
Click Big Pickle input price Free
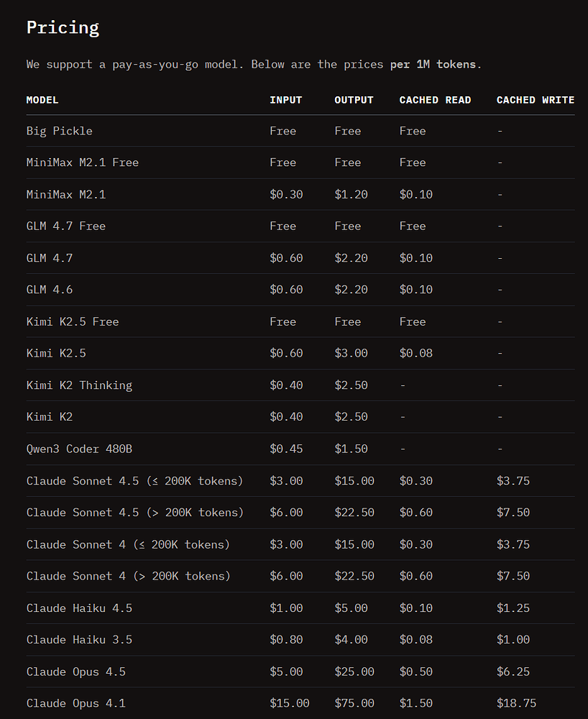coord(282,131)
